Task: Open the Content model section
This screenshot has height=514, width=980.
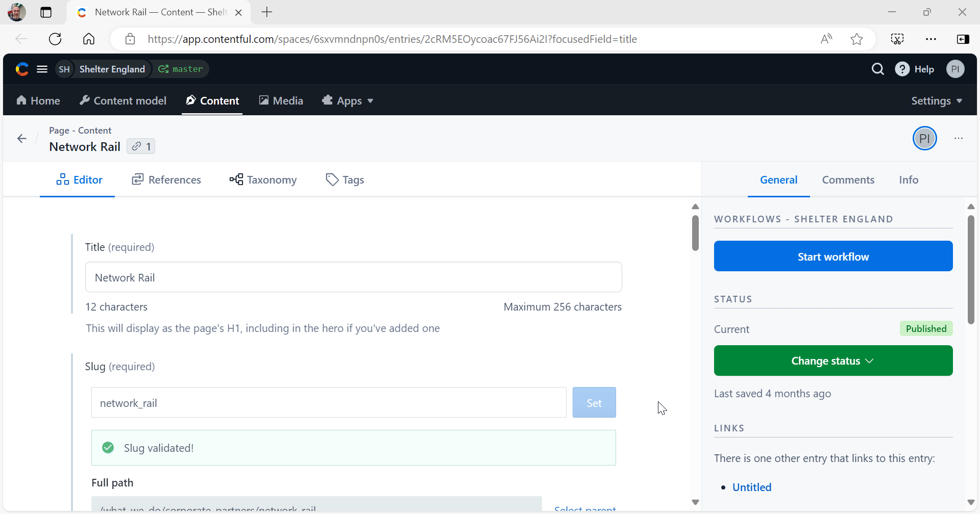Action: coord(123,100)
